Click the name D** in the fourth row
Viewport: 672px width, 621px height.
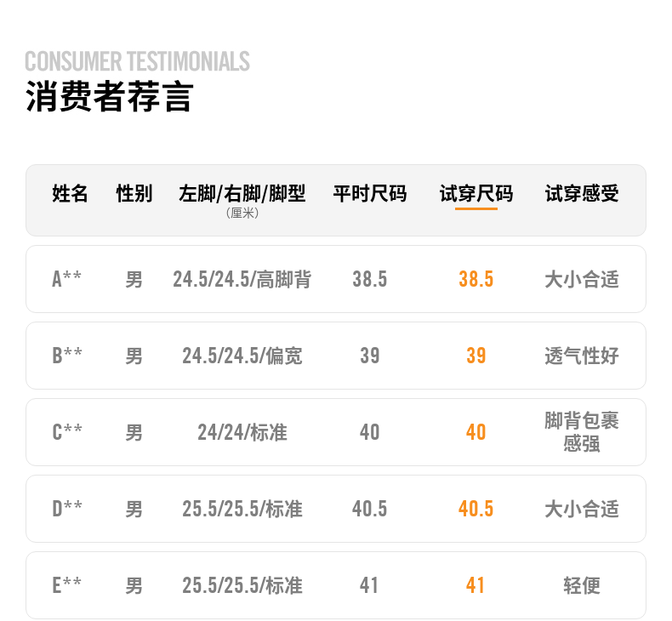pyautogui.click(x=67, y=509)
